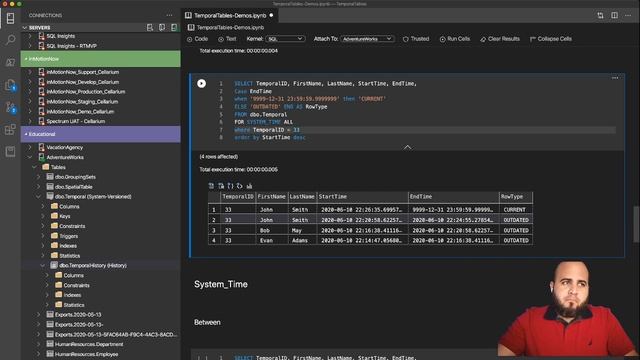Click the notebook vertical scrollbar
Viewport: 640px width, 360px height.
point(637,224)
